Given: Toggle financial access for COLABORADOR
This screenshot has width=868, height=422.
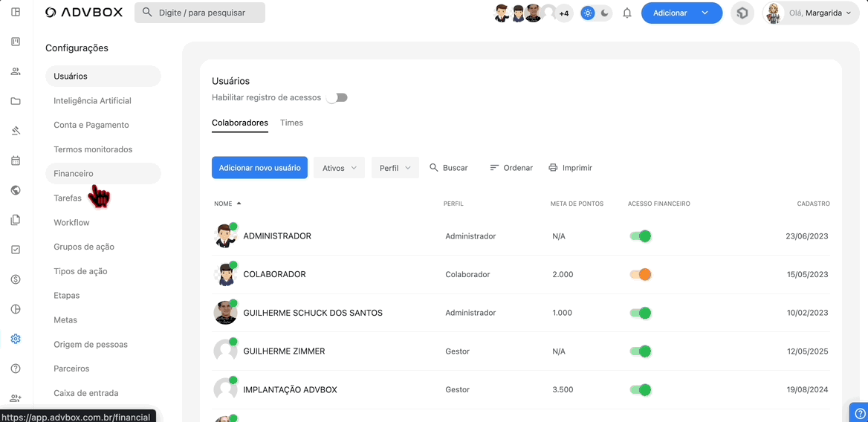Looking at the screenshot, I should (640, 274).
